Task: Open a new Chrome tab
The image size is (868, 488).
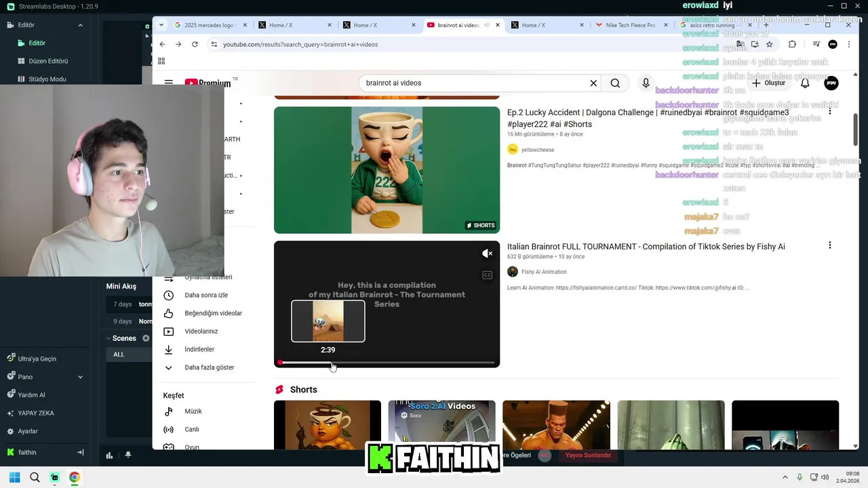Action: [x=766, y=25]
